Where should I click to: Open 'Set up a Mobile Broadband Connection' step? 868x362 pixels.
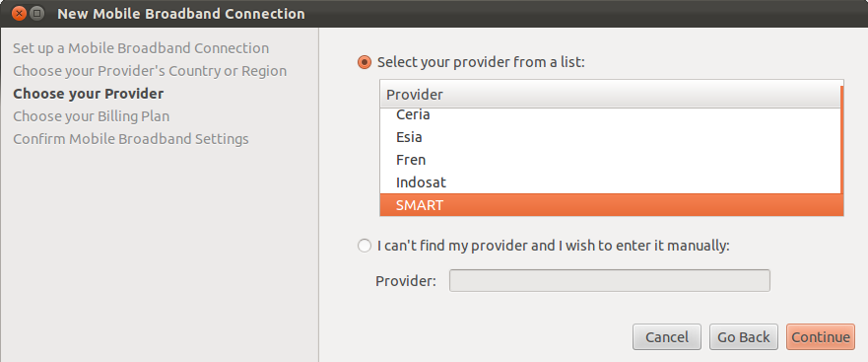(141, 48)
